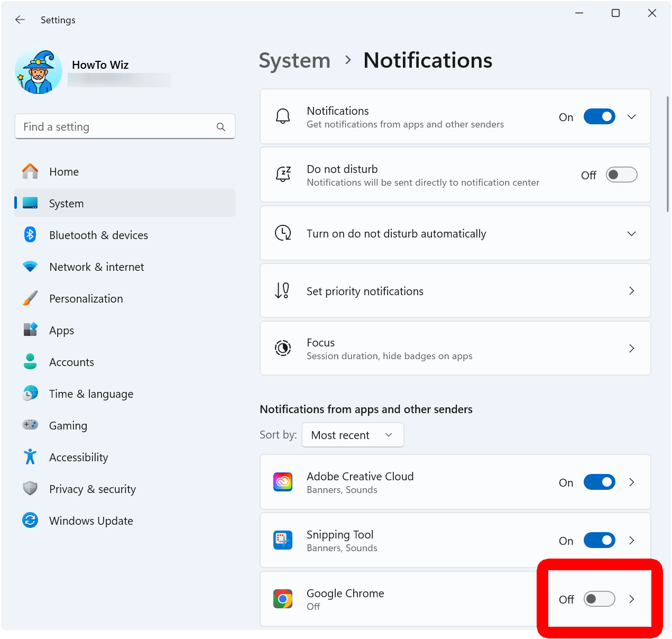
Task: Select the Network & internet sidebar icon
Action: tap(30, 267)
